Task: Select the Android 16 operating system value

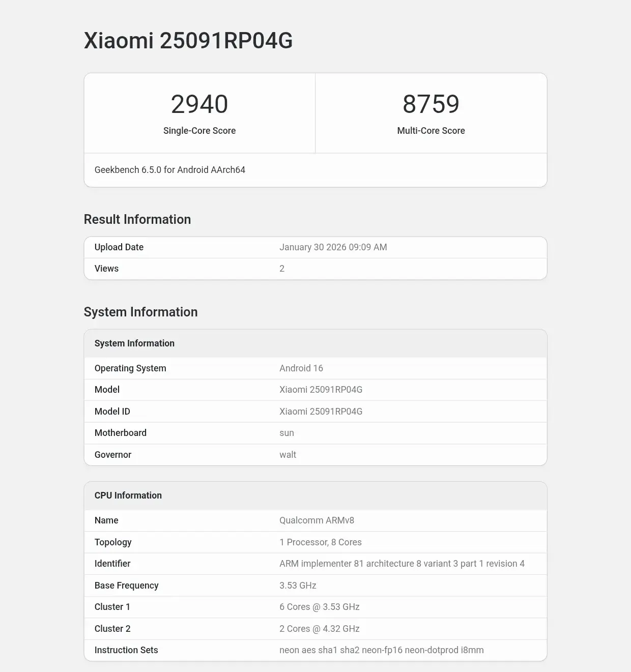Action: pyautogui.click(x=301, y=368)
